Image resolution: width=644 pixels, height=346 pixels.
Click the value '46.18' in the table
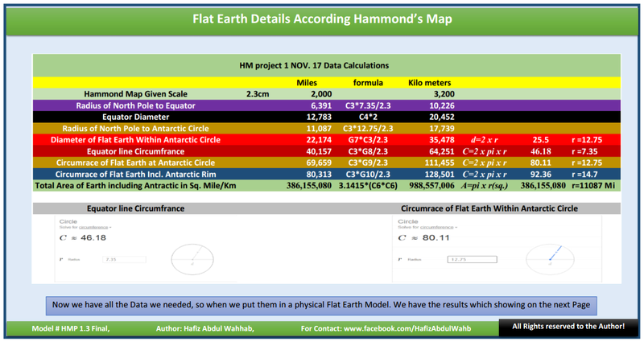point(540,151)
